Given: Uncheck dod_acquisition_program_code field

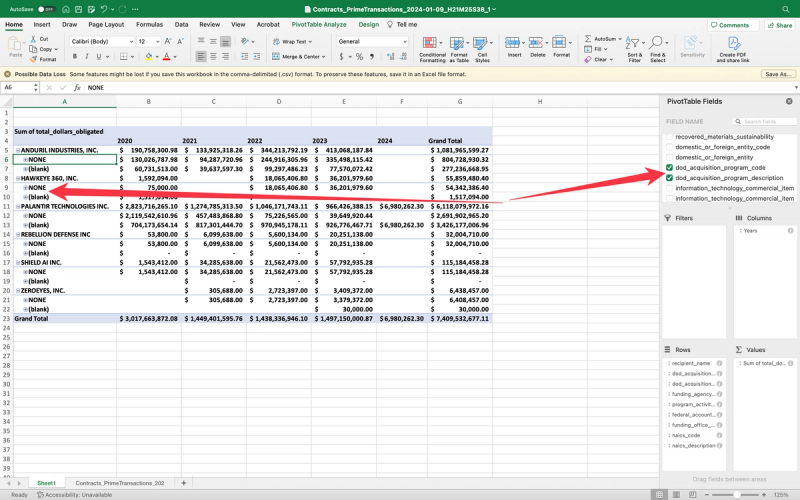Looking at the screenshot, I should click(669, 167).
